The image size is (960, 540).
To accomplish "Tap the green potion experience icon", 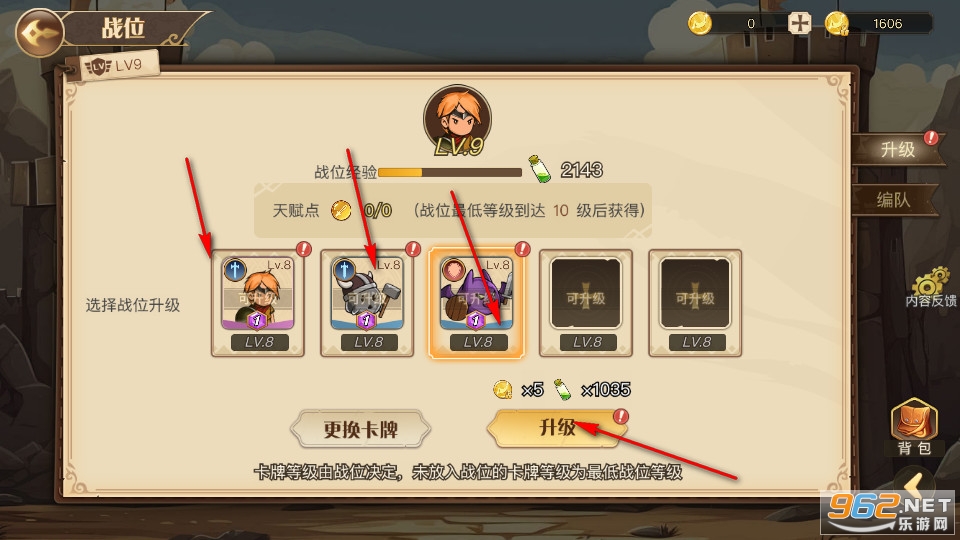I will [x=539, y=170].
